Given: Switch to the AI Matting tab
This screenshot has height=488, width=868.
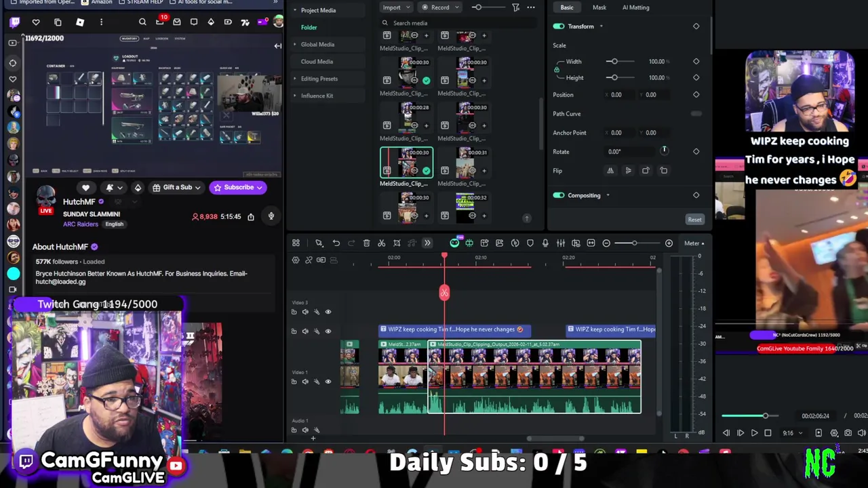Looking at the screenshot, I should tap(635, 7).
